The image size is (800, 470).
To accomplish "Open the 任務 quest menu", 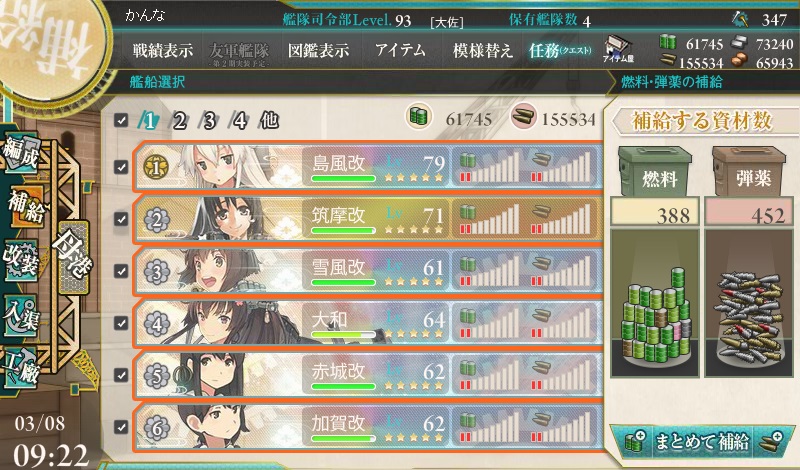I will click(x=559, y=51).
